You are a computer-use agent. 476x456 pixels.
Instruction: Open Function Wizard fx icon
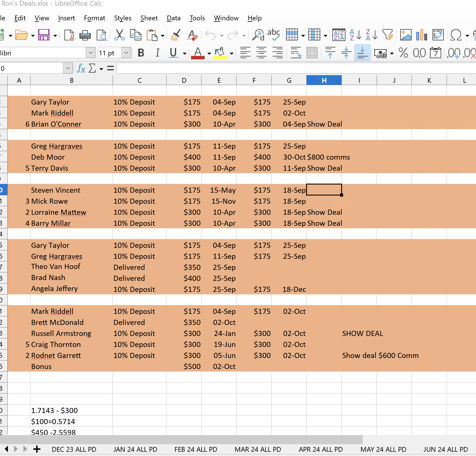(81, 68)
